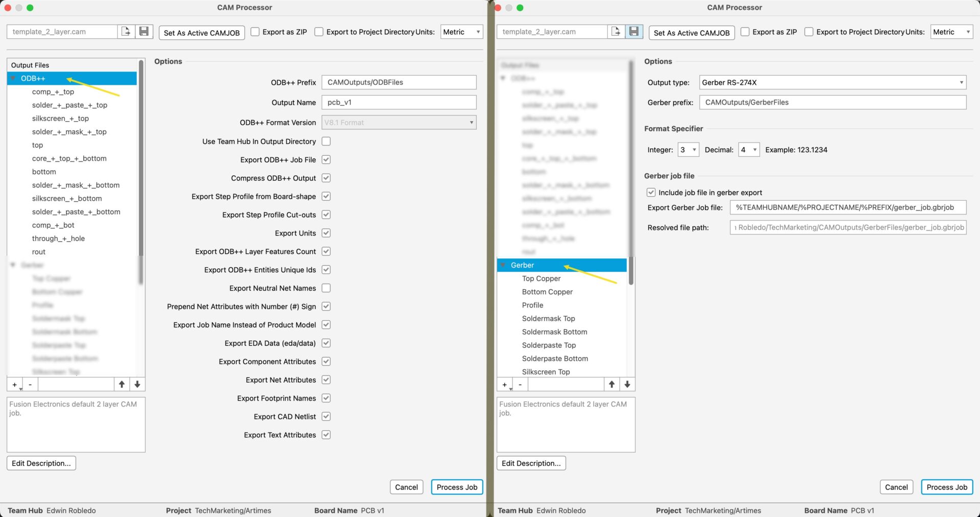
Task: Disable "Include job file in gerber export"
Action: [651, 193]
